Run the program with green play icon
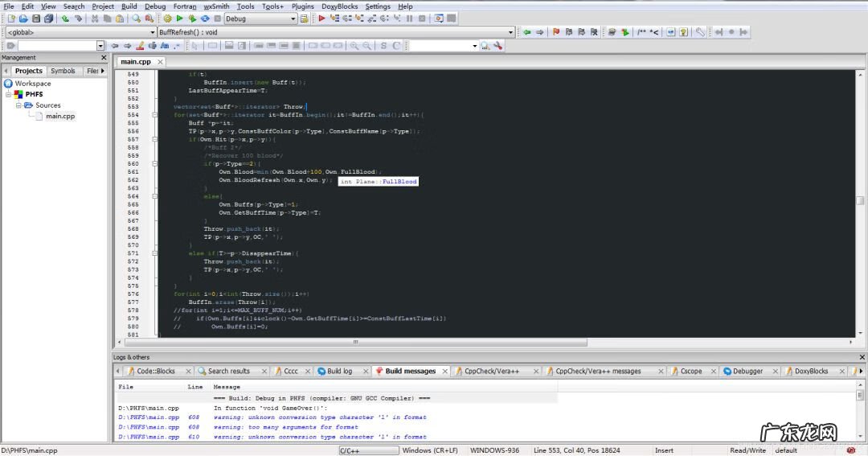Screen dimensions: 868x456 coord(180,18)
